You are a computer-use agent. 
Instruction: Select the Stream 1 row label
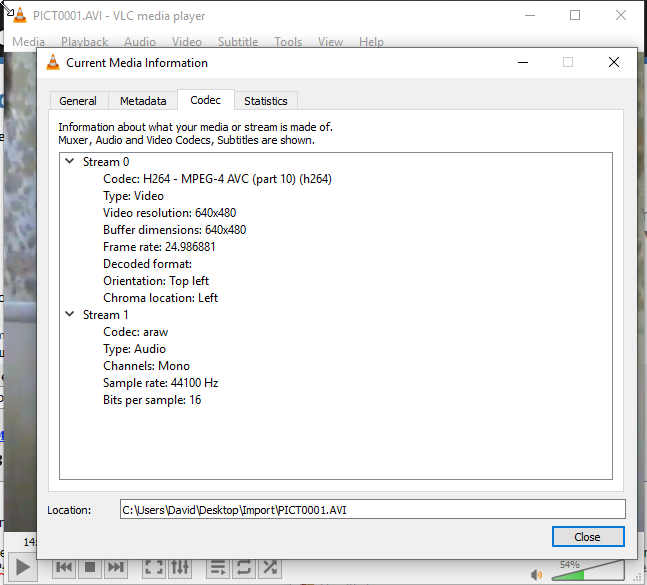(x=106, y=315)
